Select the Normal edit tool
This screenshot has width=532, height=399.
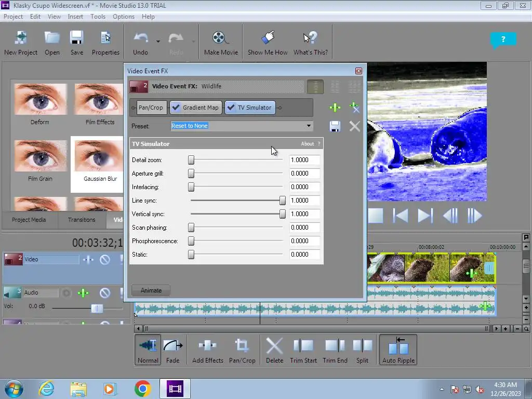pyautogui.click(x=148, y=350)
